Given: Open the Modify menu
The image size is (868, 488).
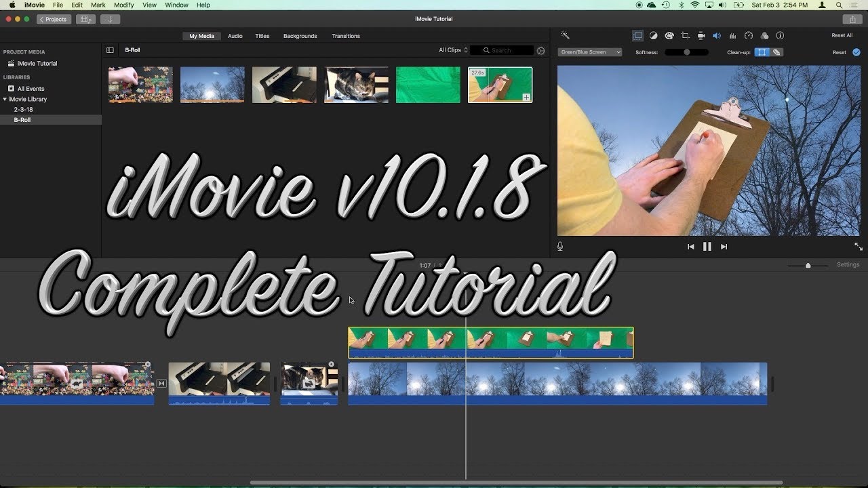Looking at the screenshot, I should click(124, 5).
